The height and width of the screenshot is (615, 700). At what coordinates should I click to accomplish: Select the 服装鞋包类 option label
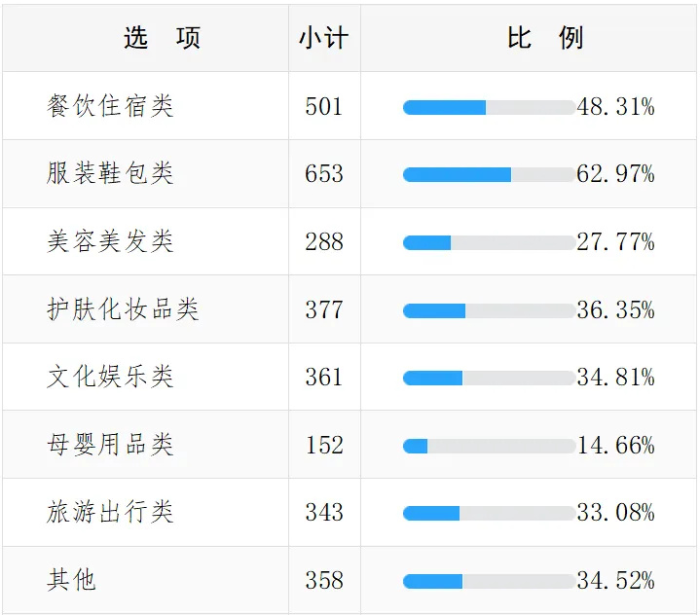[110, 173]
